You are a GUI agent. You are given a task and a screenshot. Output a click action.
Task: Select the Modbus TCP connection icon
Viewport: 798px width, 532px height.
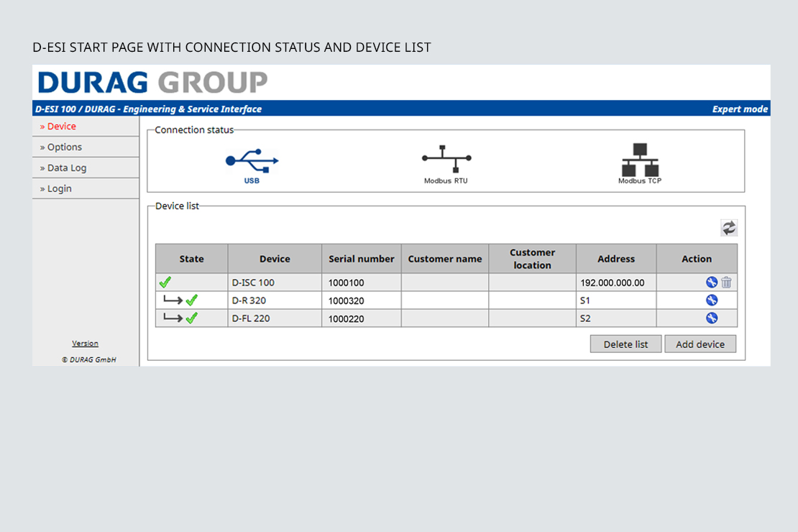click(640, 163)
